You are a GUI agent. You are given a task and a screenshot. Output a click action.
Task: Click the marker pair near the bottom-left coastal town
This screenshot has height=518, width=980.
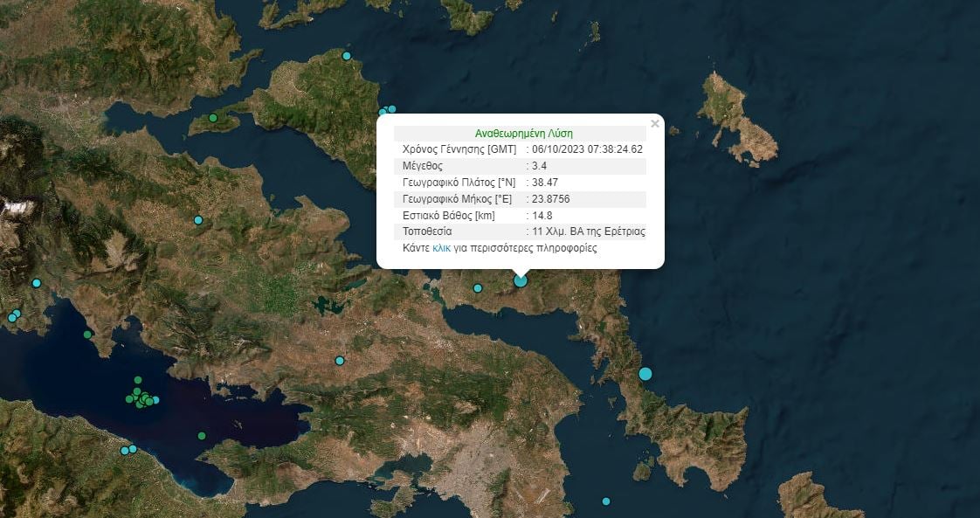128,452
